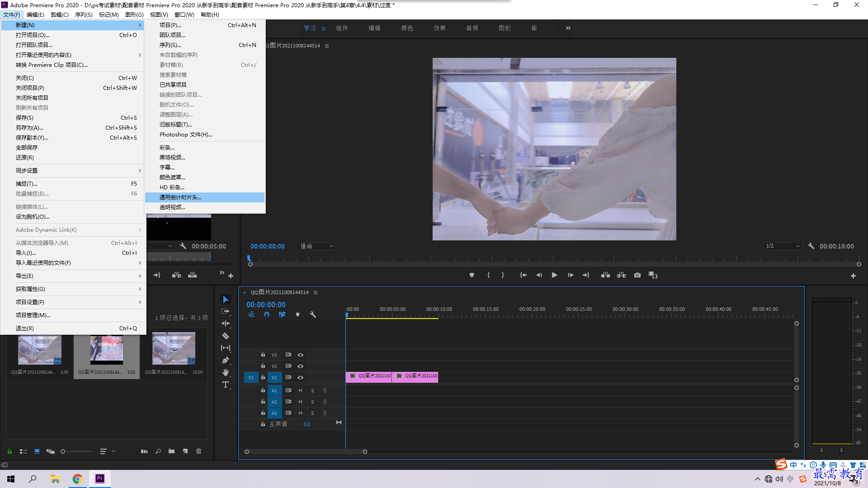Select the Slip tool
The height and width of the screenshot is (488, 868).
226,348
